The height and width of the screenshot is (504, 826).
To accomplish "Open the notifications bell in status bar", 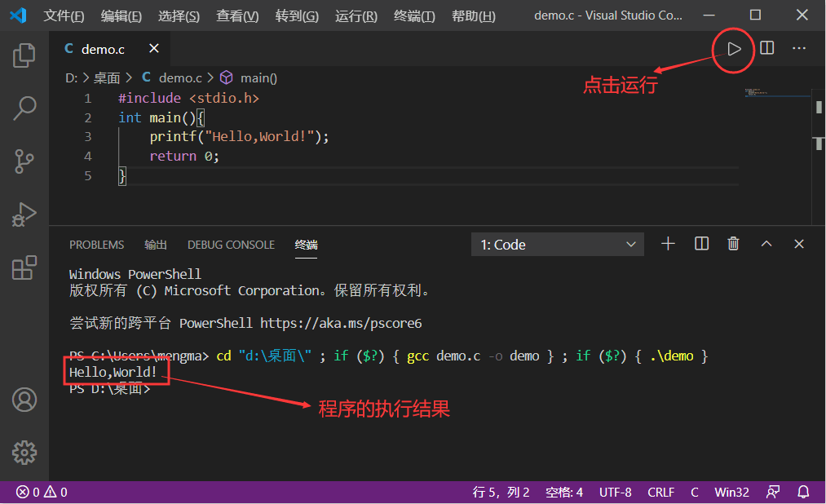I will point(802,492).
